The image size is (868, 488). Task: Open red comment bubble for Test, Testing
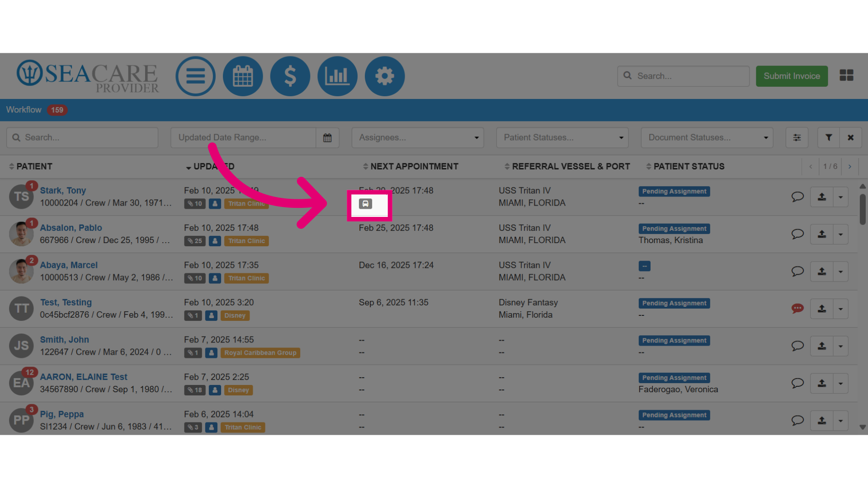pos(797,309)
